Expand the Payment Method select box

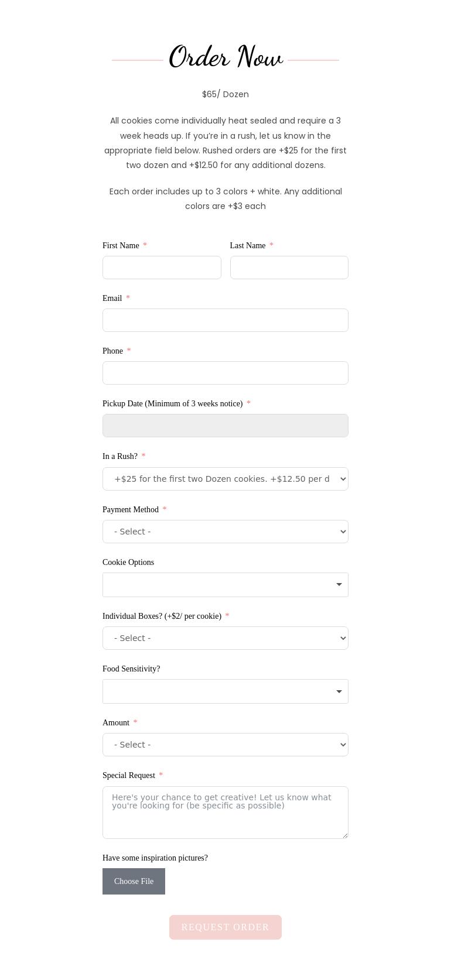tap(225, 532)
